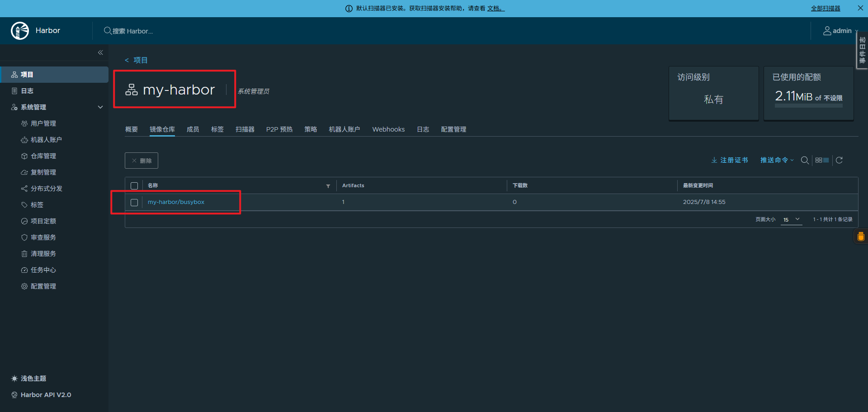This screenshot has width=868, height=412.
Task: Click quota usage progress bar
Action: tap(809, 106)
